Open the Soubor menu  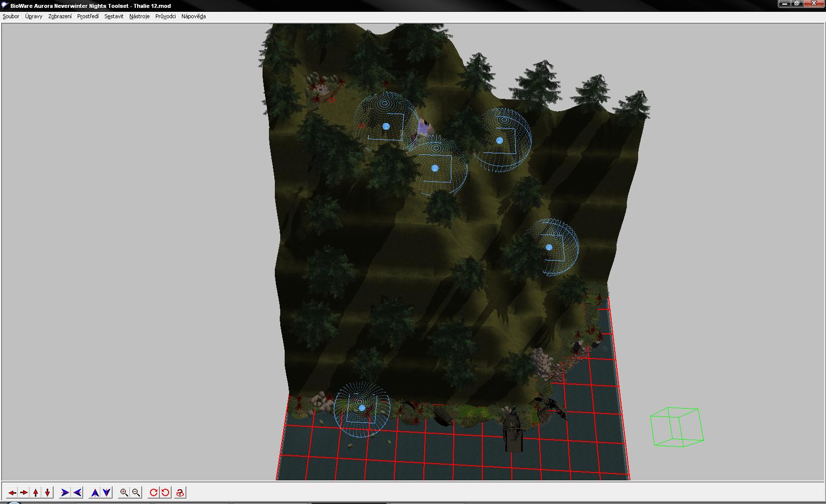[x=11, y=16]
